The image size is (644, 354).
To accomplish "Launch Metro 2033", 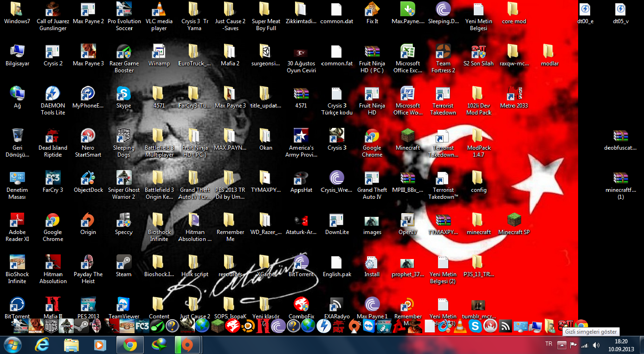I will tap(514, 98).
